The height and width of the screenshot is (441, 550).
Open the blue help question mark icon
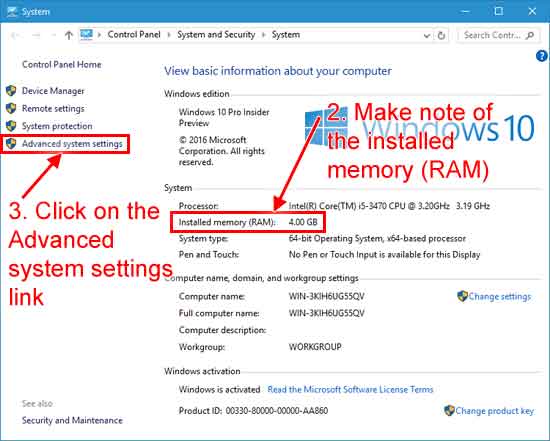(x=542, y=56)
